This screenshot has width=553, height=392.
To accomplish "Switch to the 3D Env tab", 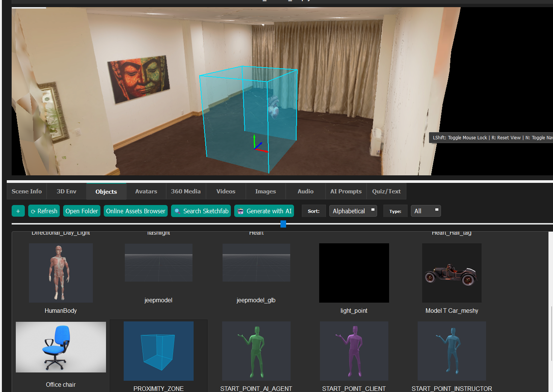I will (67, 191).
